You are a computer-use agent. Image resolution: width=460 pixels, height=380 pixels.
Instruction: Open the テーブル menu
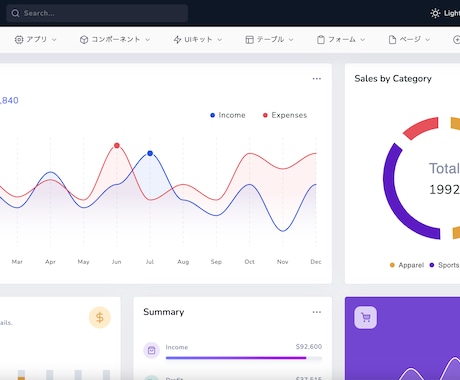click(269, 40)
